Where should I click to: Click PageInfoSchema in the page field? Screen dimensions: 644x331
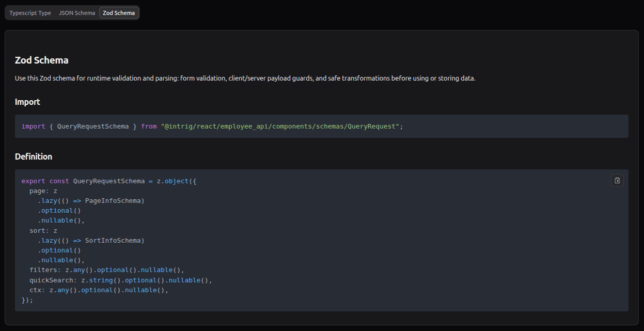click(x=115, y=201)
